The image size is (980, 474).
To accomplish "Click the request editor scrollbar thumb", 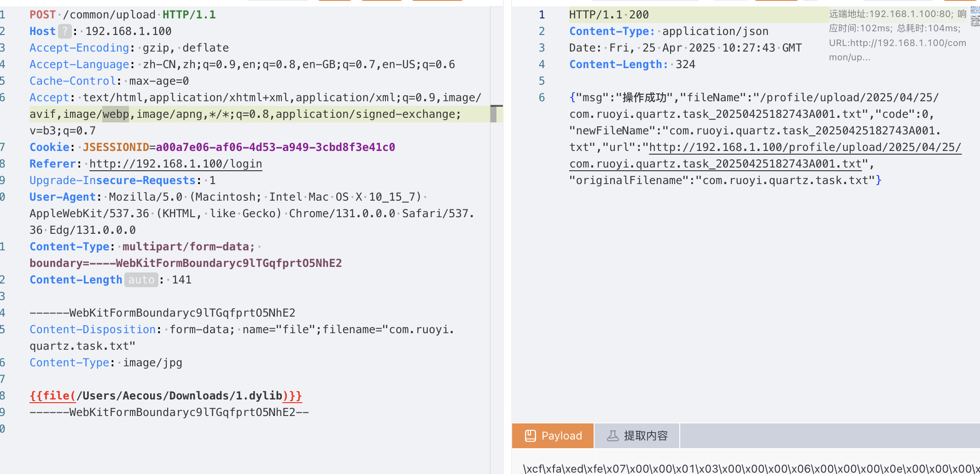I will [x=494, y=114].
